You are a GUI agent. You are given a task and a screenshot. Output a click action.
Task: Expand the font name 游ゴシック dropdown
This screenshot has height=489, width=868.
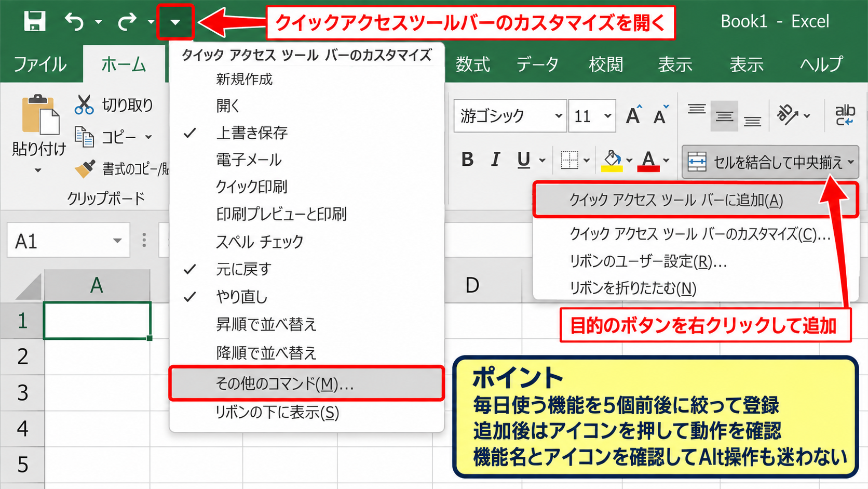558,115
